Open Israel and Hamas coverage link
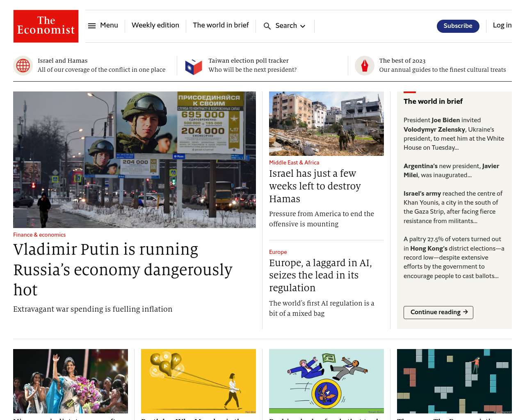525x420 pixels. tap(63, 61)
